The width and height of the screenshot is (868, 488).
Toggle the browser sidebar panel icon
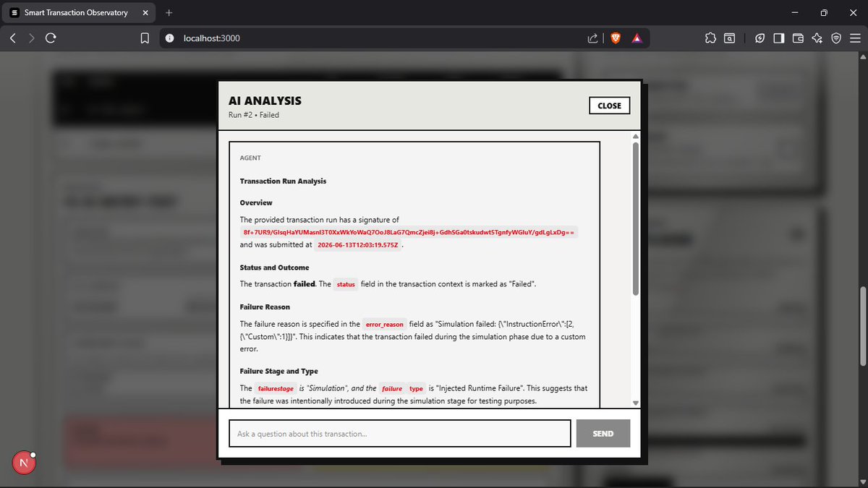coord(779,38)
